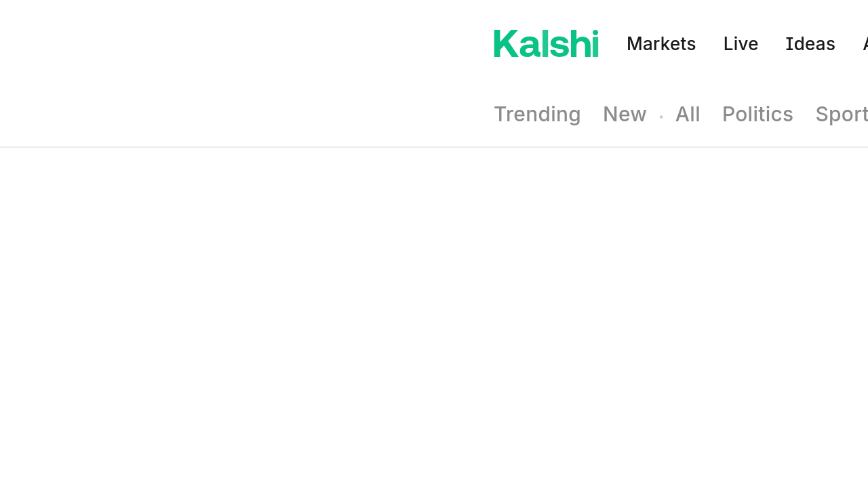Return home via the Kalshi wordmark
Viewport: 868px width, 488px height.
pos(546,43)
